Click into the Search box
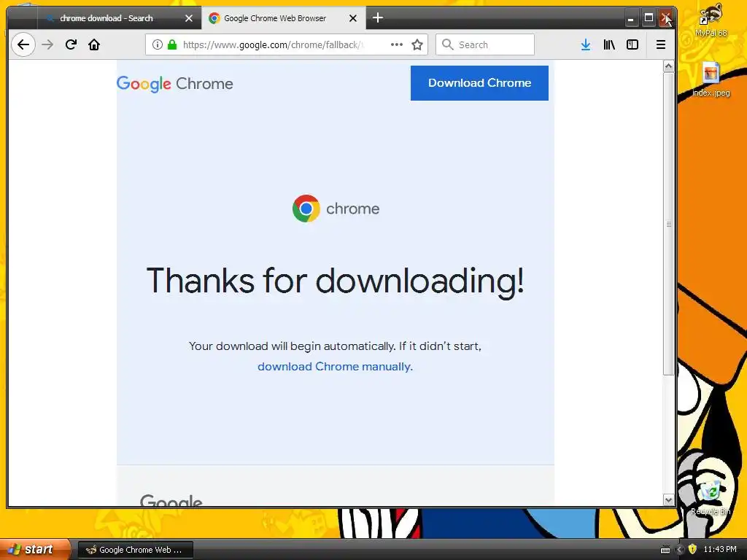 click(x=485, y=44)
